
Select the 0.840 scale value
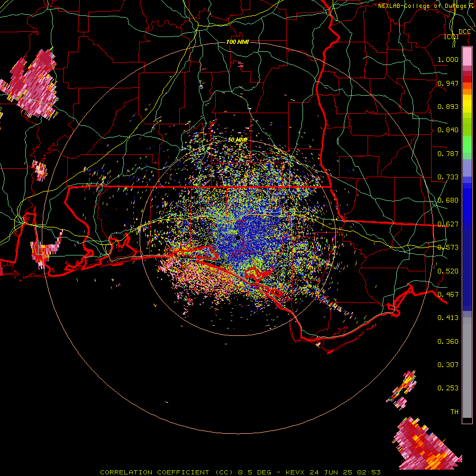[448, 130]
